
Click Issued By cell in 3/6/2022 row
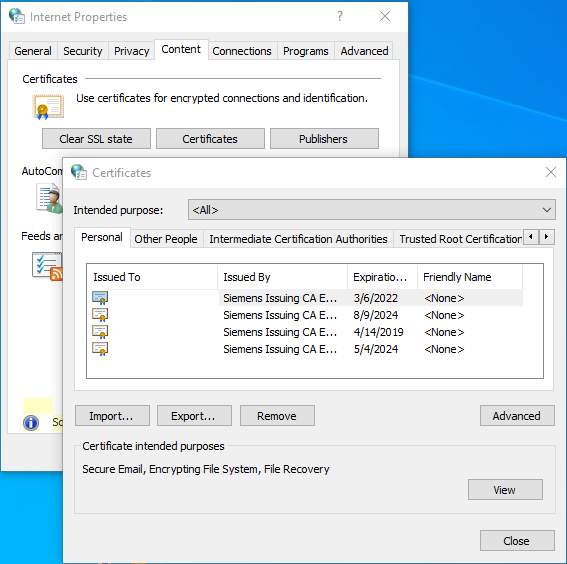point(280,298)
